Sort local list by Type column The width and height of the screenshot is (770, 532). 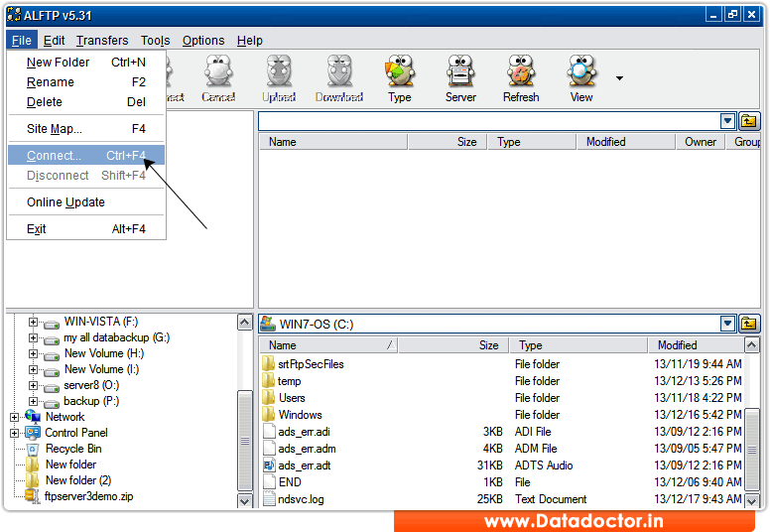pos(578,345)
